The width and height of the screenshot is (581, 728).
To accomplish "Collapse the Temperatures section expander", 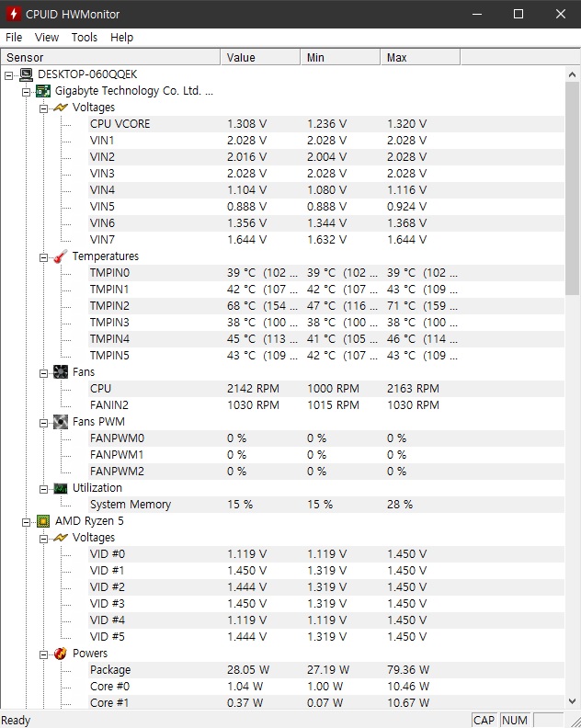I will point(44,256).
